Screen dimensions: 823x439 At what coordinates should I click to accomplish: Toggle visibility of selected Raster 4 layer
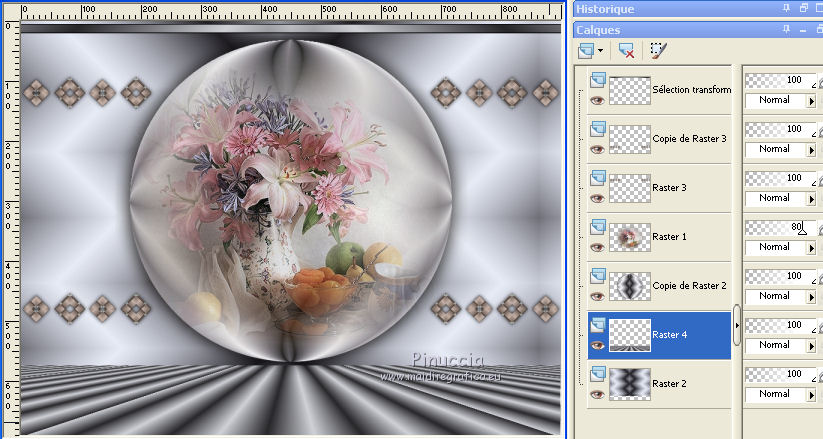pos(597,345)
